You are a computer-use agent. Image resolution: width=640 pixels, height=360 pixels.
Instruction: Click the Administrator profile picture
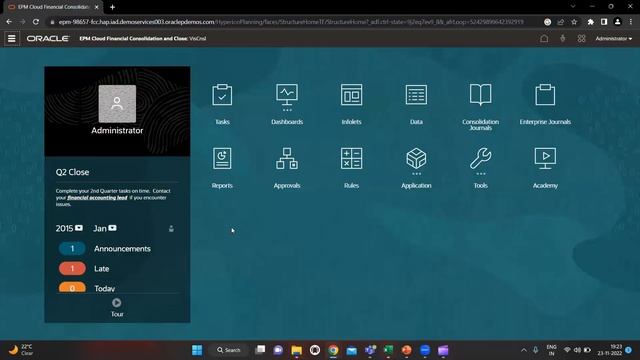click(117, 104)
